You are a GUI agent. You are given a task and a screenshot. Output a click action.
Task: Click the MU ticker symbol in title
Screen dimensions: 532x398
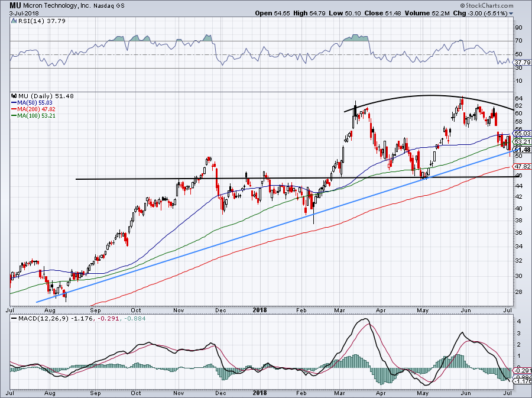(15, 5)
